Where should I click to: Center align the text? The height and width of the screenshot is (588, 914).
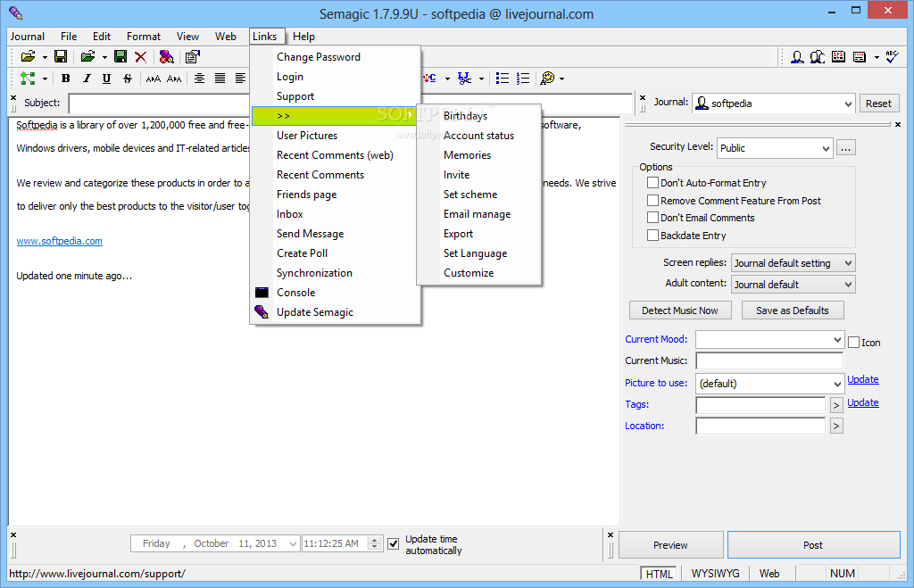tap(199, 79)
